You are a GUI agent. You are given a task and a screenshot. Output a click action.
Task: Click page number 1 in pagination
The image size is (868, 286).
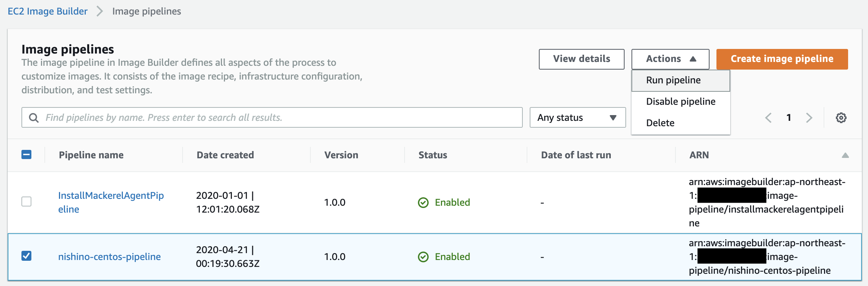click(788, 118)
